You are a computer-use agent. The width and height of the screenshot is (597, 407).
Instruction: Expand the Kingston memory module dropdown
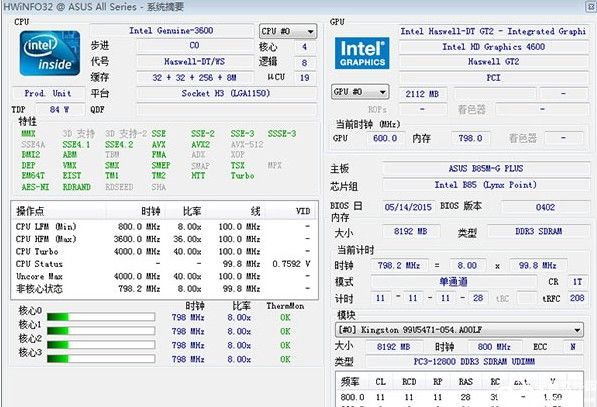460,330
